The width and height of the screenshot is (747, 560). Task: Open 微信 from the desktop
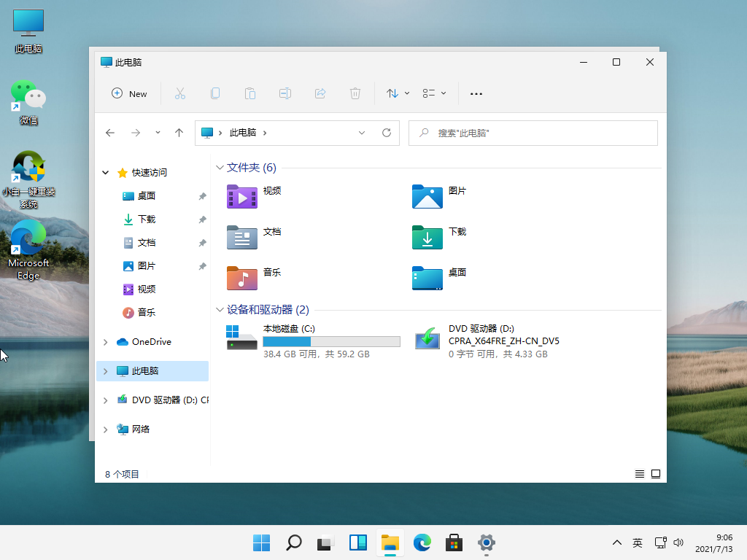click(28, 97)
